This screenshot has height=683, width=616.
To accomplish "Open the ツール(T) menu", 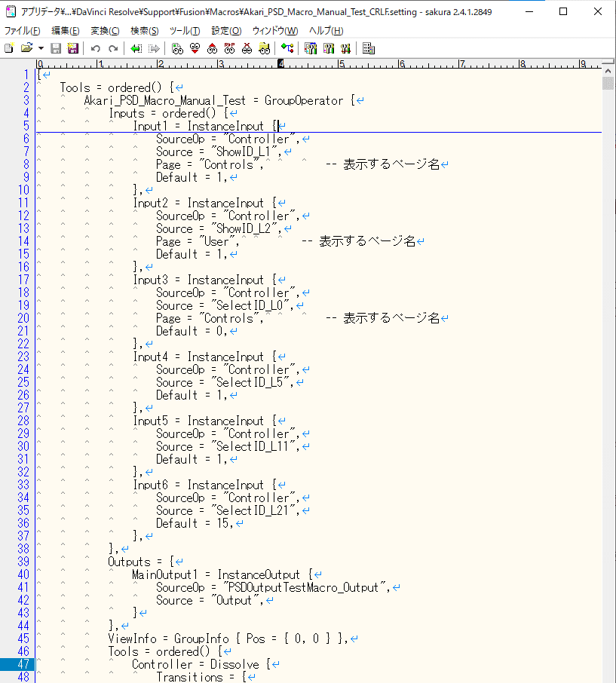I will click(x=185, y=31).
